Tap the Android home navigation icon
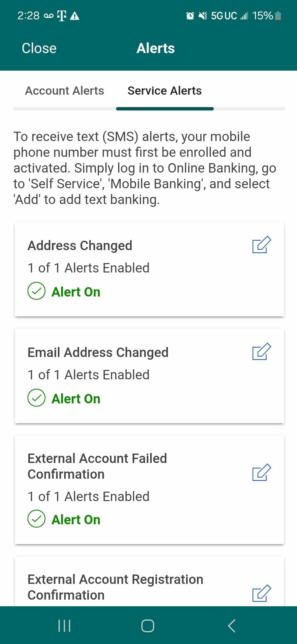 pos(148,626)
